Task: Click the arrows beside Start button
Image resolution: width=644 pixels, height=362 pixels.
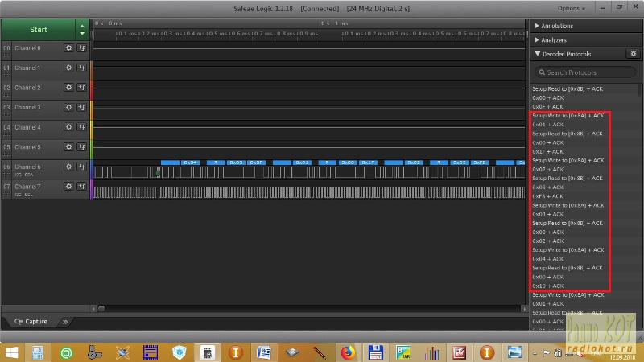Action: [81, 30]
